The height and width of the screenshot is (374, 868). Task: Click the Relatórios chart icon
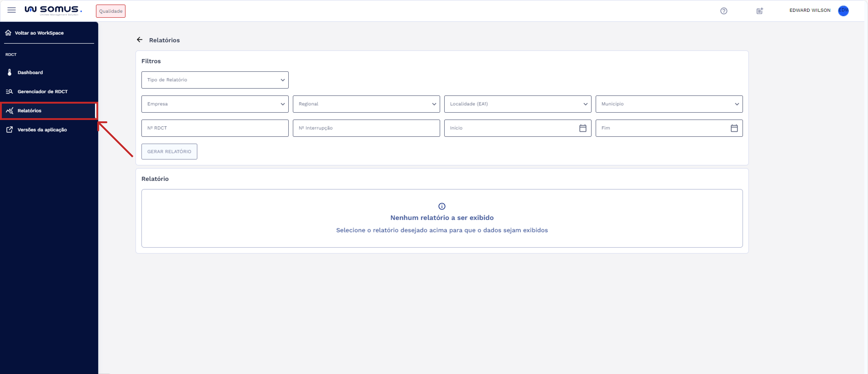(10, 110)
